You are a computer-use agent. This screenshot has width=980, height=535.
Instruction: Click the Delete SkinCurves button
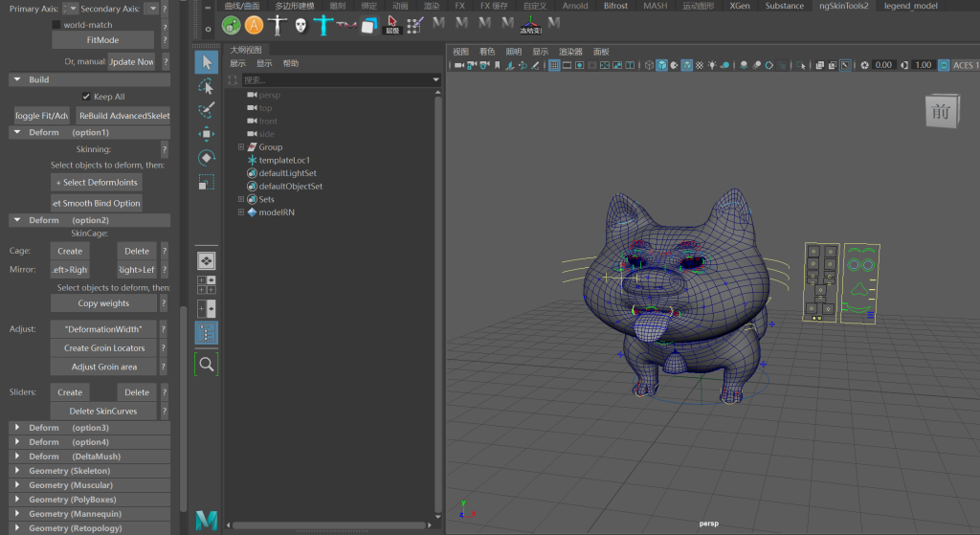103,412
